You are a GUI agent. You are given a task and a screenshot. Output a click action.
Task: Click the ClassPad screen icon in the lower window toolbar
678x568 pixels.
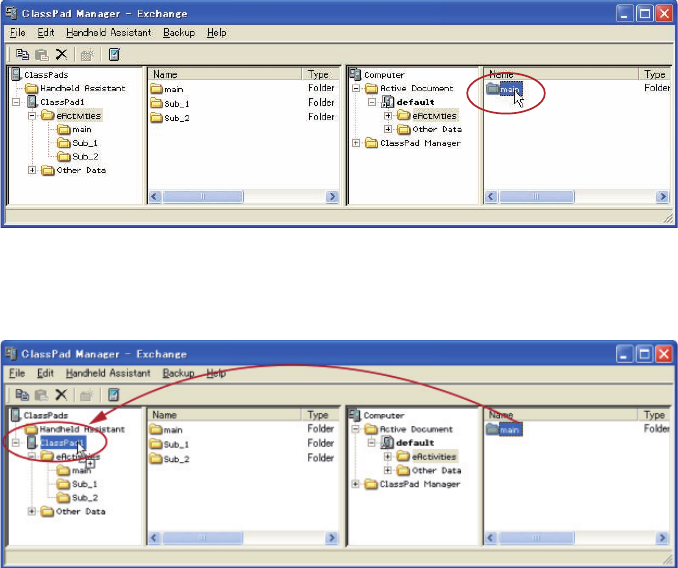(x=114, y=395)
